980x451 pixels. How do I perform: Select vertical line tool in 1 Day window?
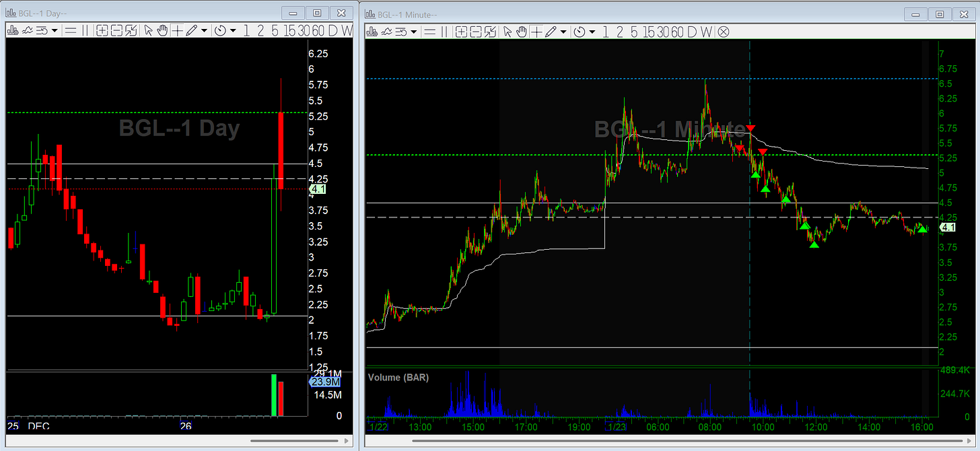click(x=85, y=30)
